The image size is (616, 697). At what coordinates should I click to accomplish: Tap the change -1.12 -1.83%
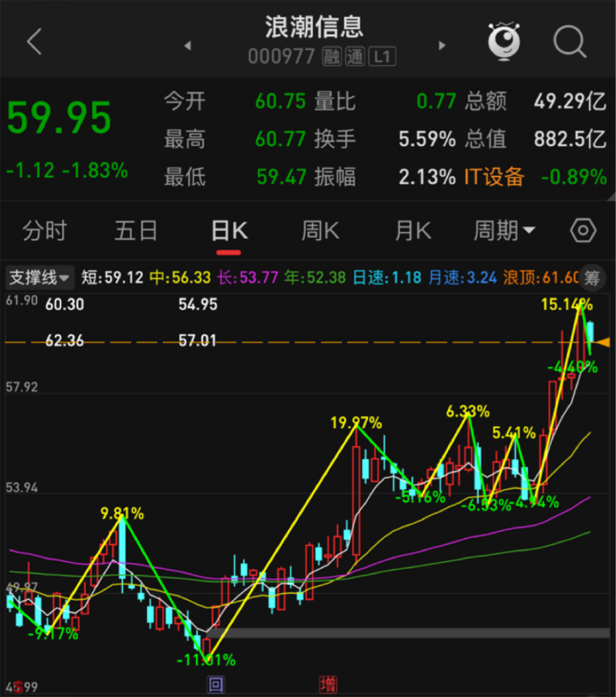pos(67,171)
